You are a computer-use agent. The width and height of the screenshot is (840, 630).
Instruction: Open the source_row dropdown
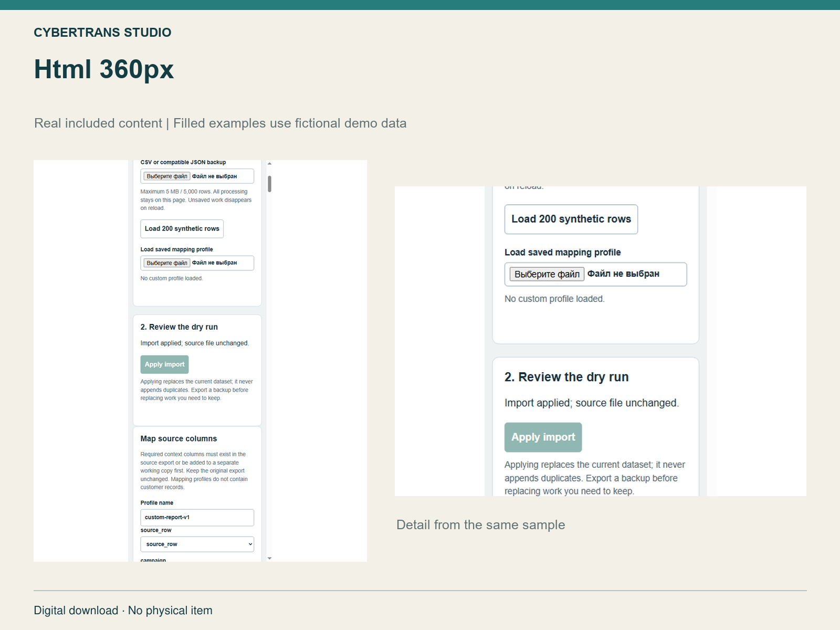(x=197, y=544)
